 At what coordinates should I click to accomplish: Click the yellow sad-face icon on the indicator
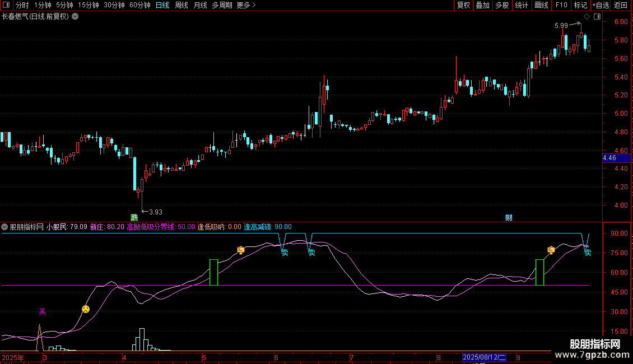click(x=85, y=309)
